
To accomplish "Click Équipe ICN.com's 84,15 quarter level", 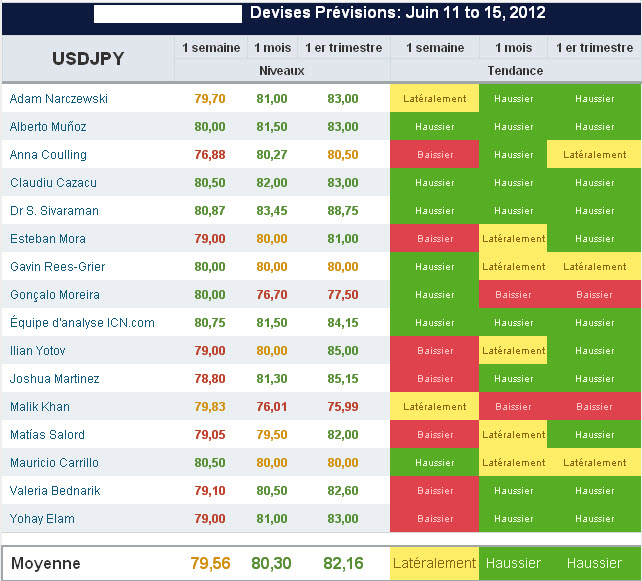I will (343, 323).
